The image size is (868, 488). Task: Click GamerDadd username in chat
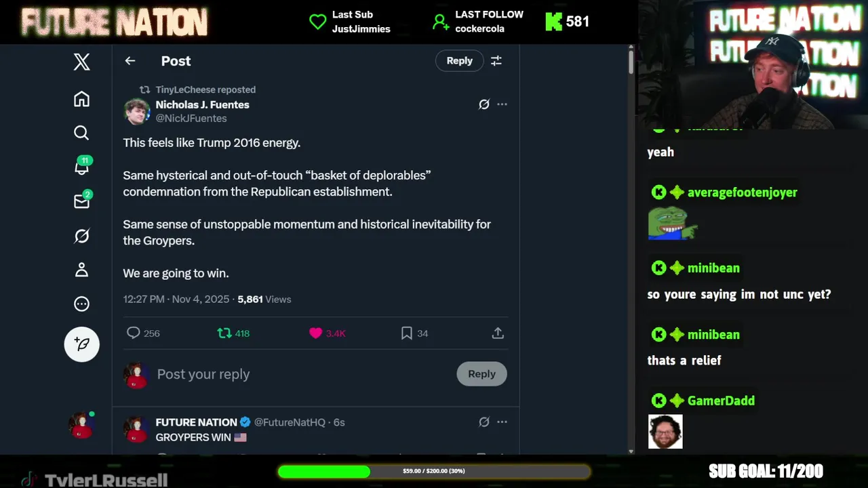(x=721, y=401)
